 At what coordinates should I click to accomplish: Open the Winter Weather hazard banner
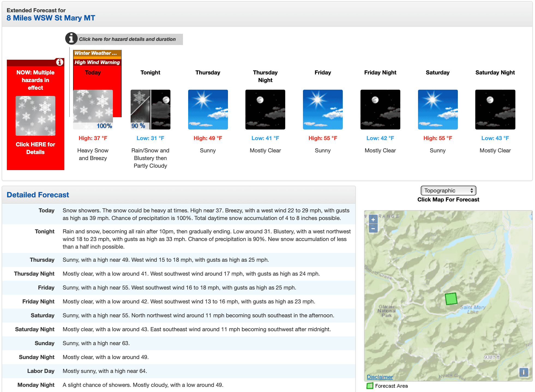(x=97, y=53)
